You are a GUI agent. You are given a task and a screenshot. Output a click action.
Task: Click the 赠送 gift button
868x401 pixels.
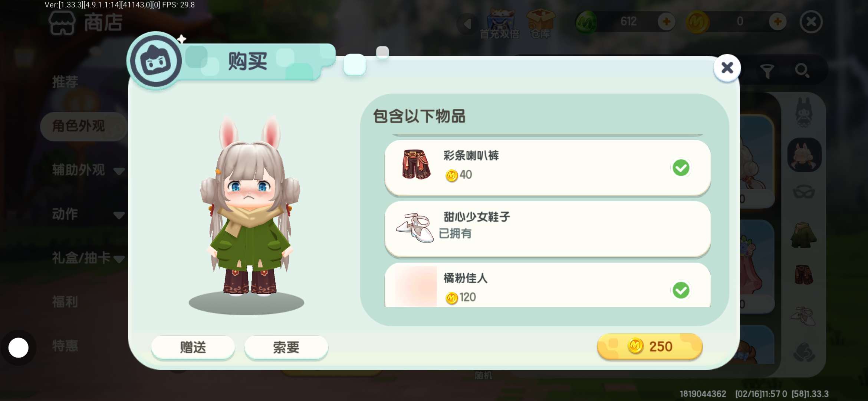click(x=193, y=347)
